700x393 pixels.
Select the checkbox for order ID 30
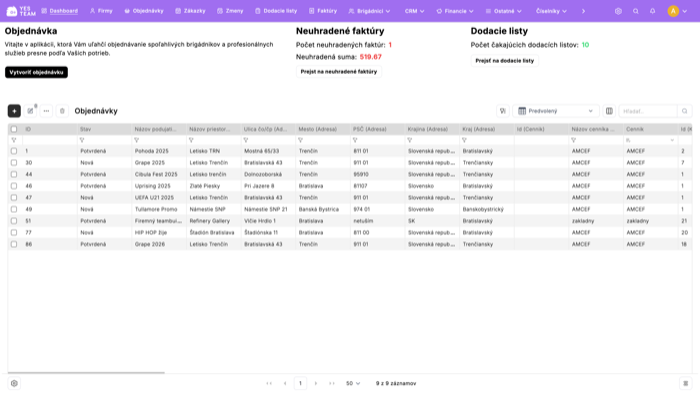[x=14, y=163]
